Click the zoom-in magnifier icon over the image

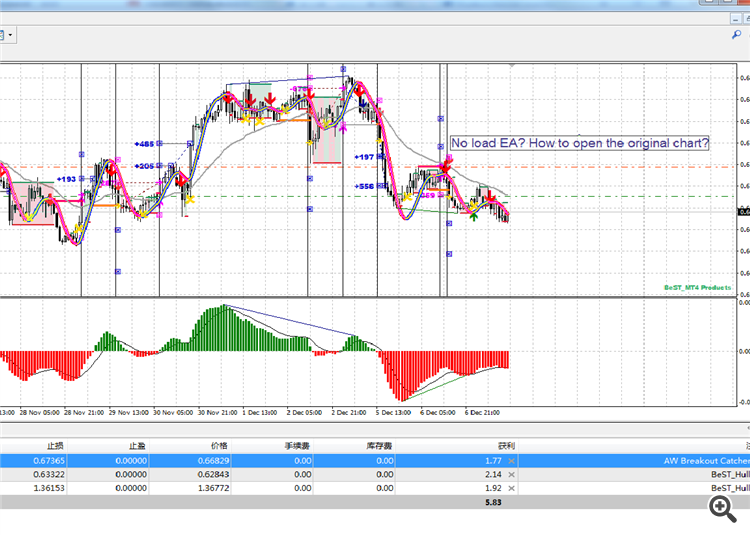(x=722, y=508)
